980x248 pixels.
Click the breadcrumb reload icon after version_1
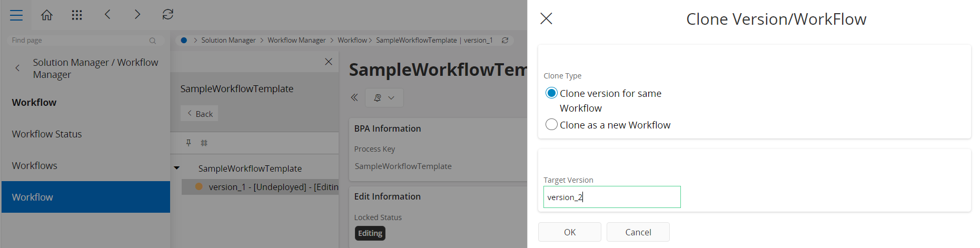505,40
